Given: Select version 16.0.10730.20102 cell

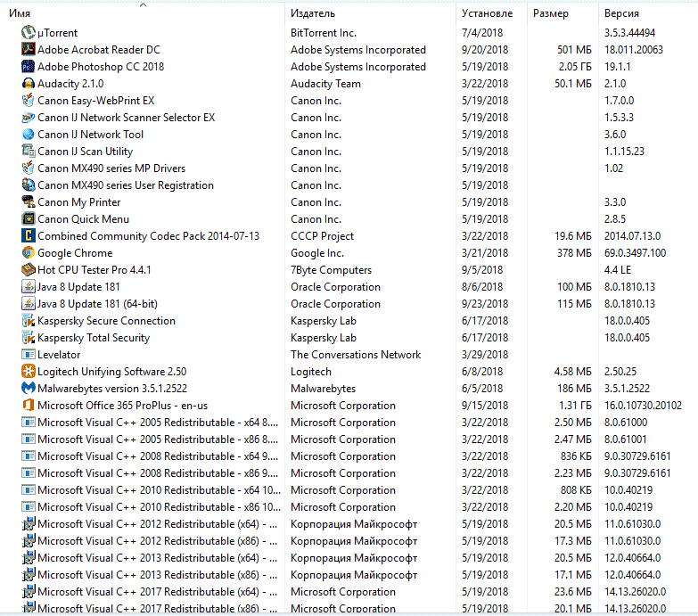Looking at the screenshot, I should (643, 405).
